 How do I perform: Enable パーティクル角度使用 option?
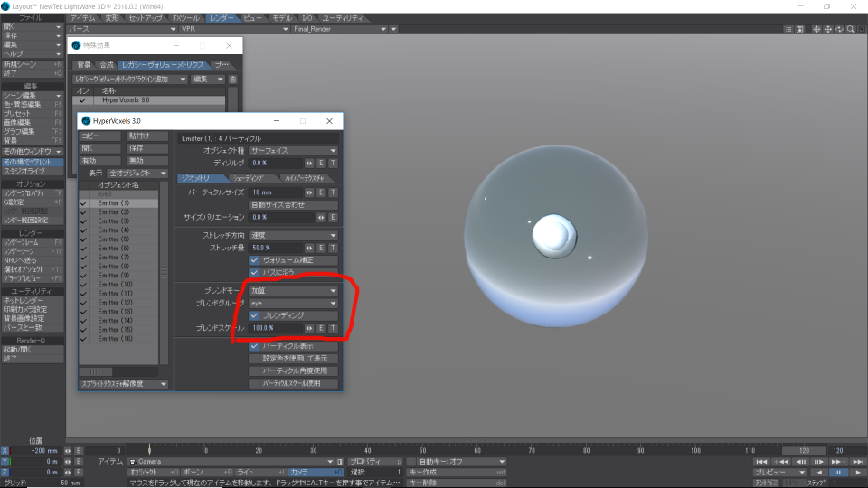pos(293,371)
